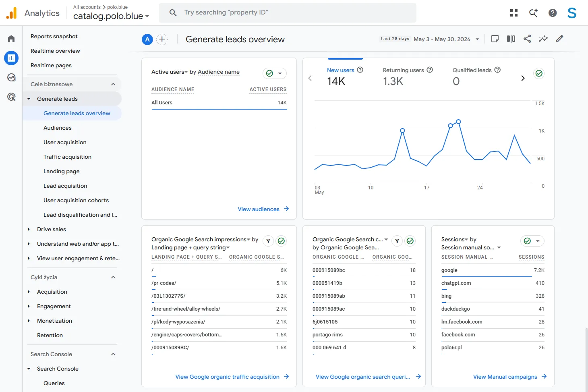The width and height of the screenshot is (588, 392).
Task: Open the Google apps grid icon
Action: click(514, 13)
